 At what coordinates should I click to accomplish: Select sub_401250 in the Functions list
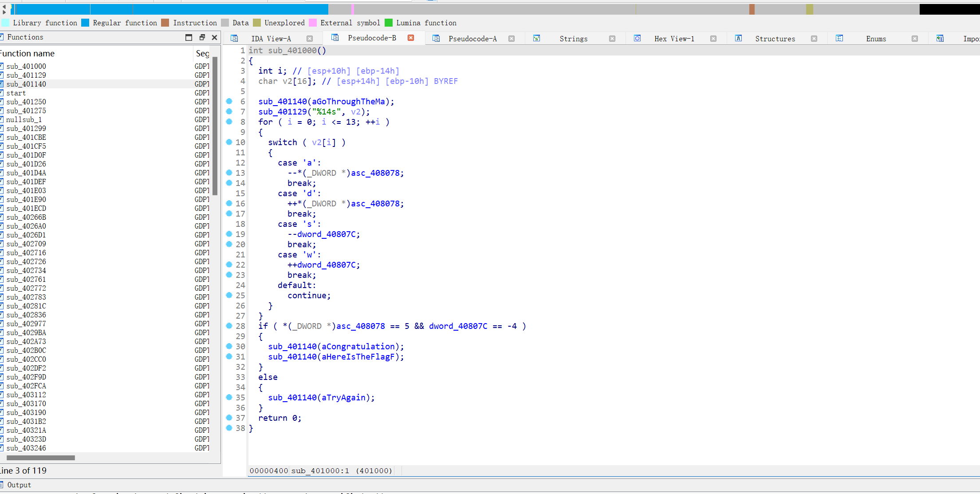26,102
